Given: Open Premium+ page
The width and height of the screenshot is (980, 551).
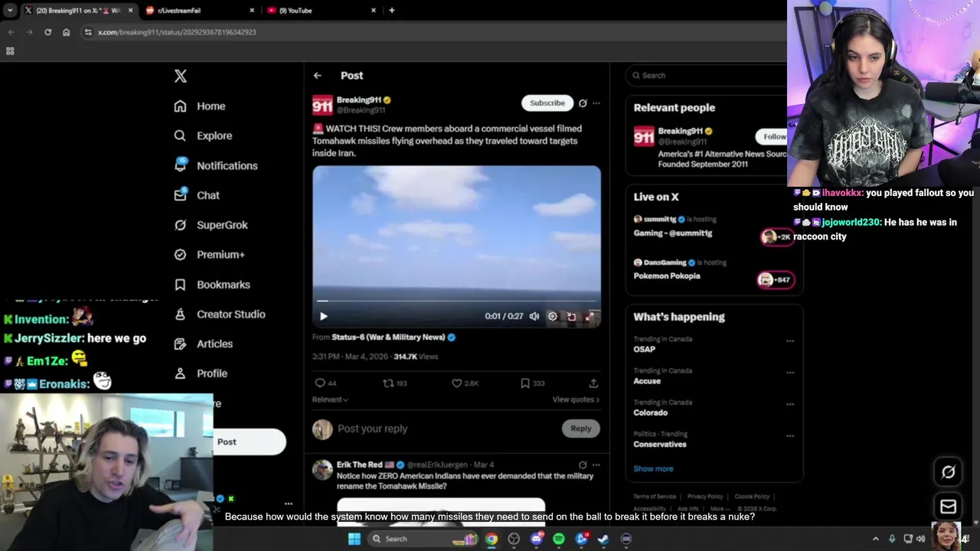Looking at the screenshot, I should click(x=209, y=255).
